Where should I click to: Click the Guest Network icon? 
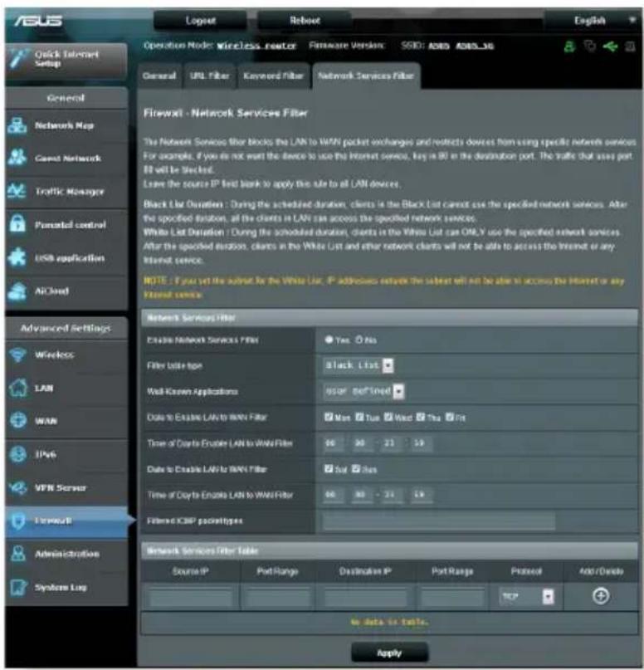tap(17, 158)
